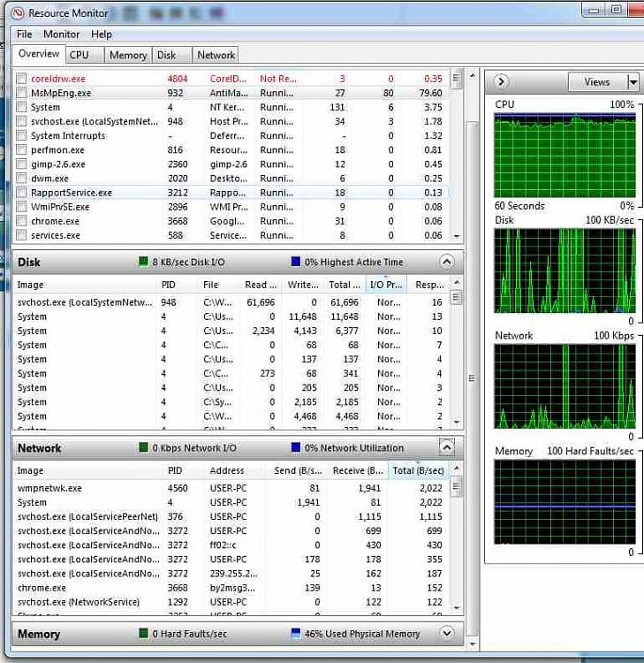Check the WmiPrvSE.exe checkbox
Screen dimensions: 644x663
point(21,207)
